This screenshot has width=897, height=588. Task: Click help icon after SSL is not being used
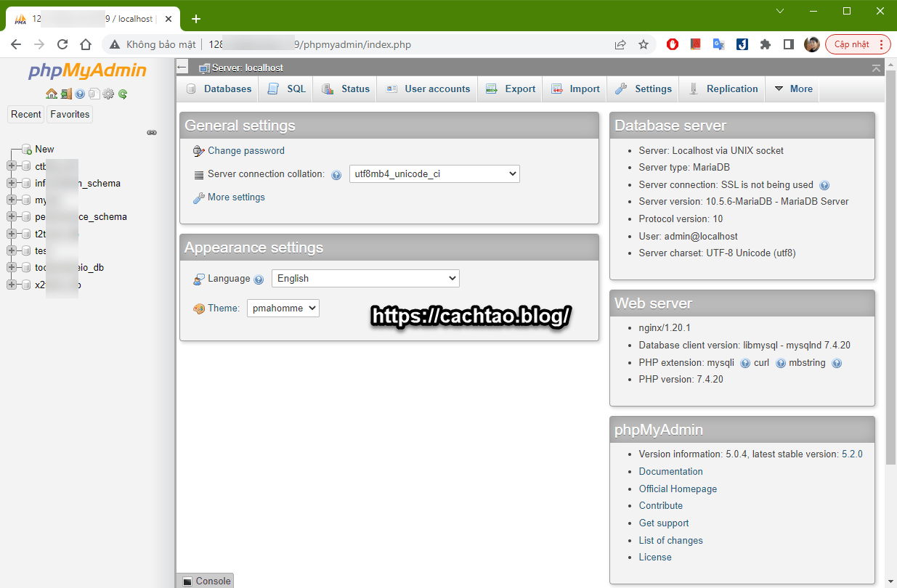pos(824,185)
